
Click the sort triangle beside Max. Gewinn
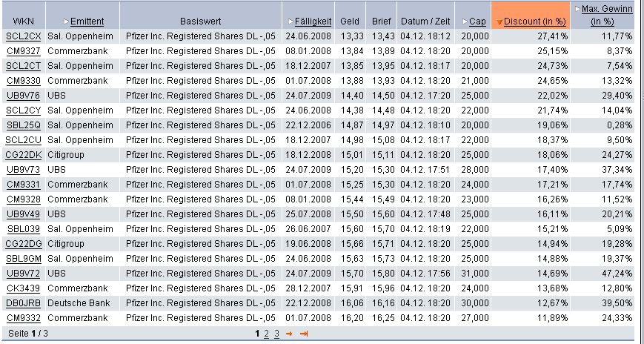(x=578, y=8)
